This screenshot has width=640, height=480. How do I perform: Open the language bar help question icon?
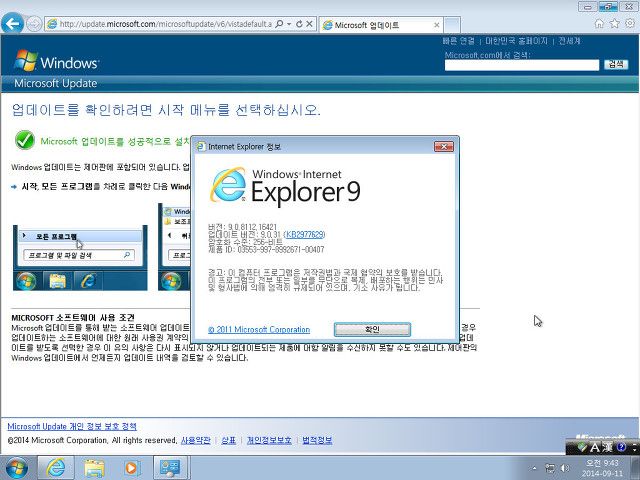[x=621, y=447]
